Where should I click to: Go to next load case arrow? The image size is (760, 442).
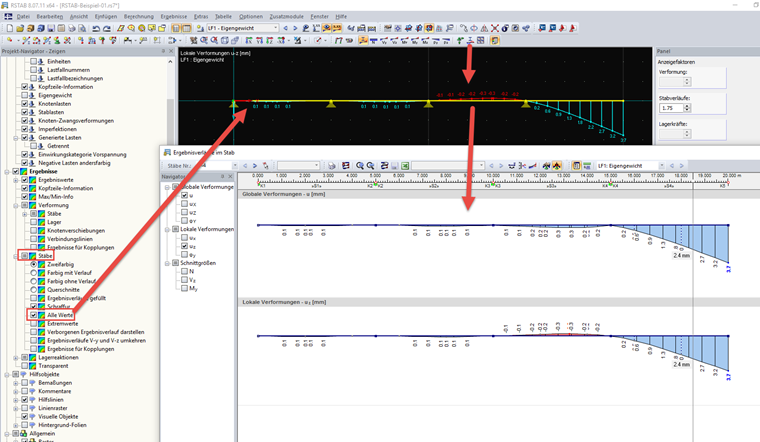tap(295, 29)
